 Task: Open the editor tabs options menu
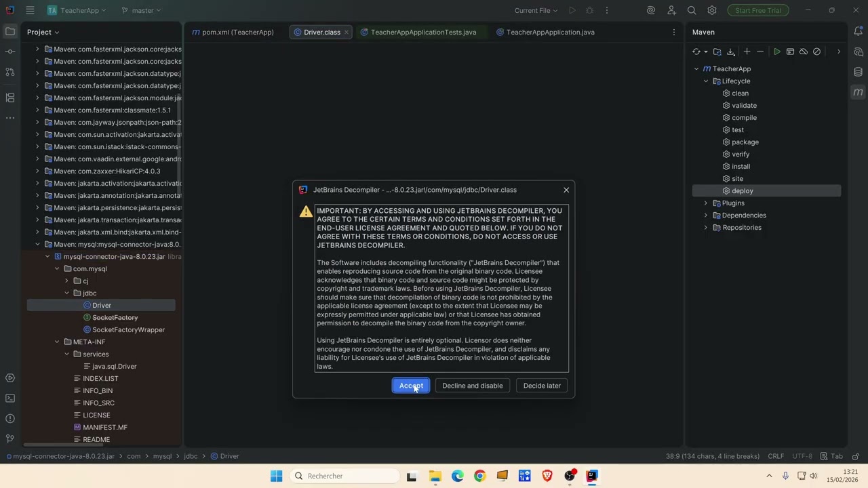(673, 32)
